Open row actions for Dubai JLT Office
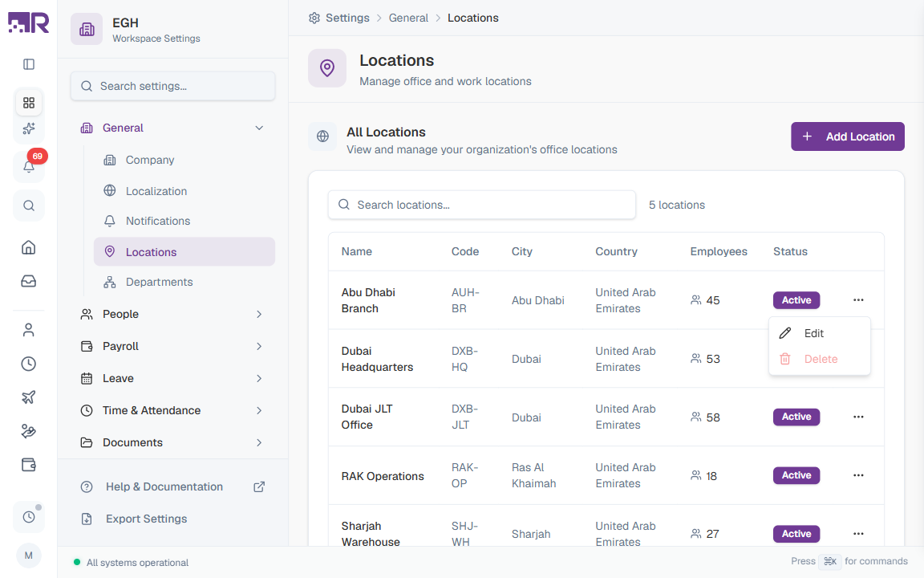 point(858,417)
